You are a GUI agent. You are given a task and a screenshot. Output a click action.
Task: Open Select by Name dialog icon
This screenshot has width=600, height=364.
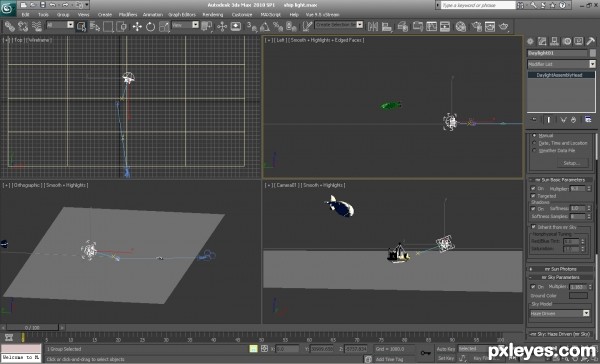pos(95,26)
